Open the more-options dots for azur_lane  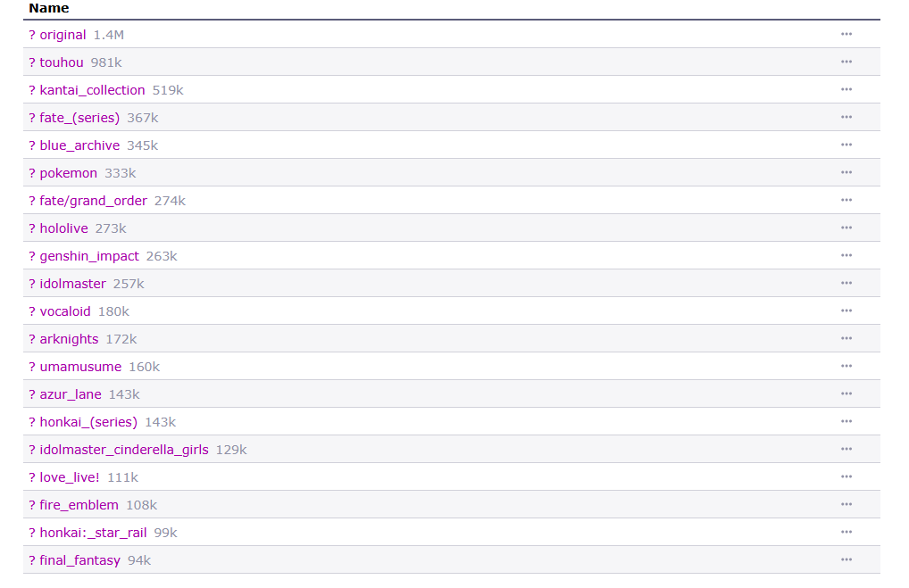coord(846,393)
